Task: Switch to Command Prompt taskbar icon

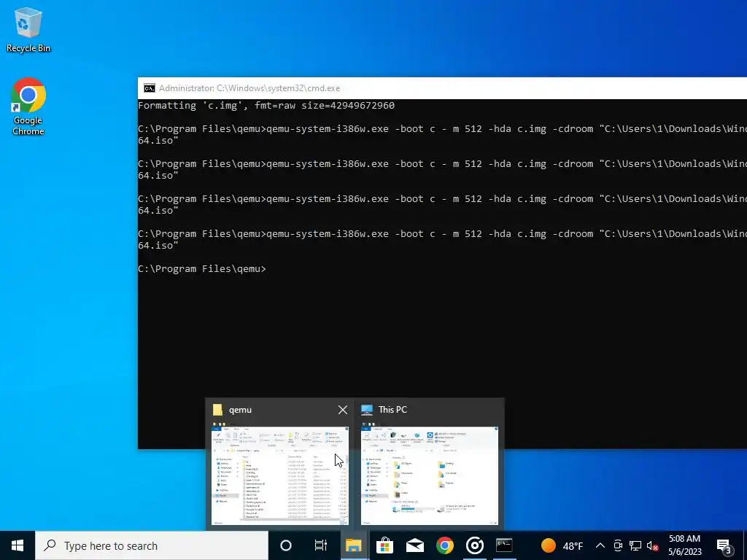Action: (x=504, y=545)
